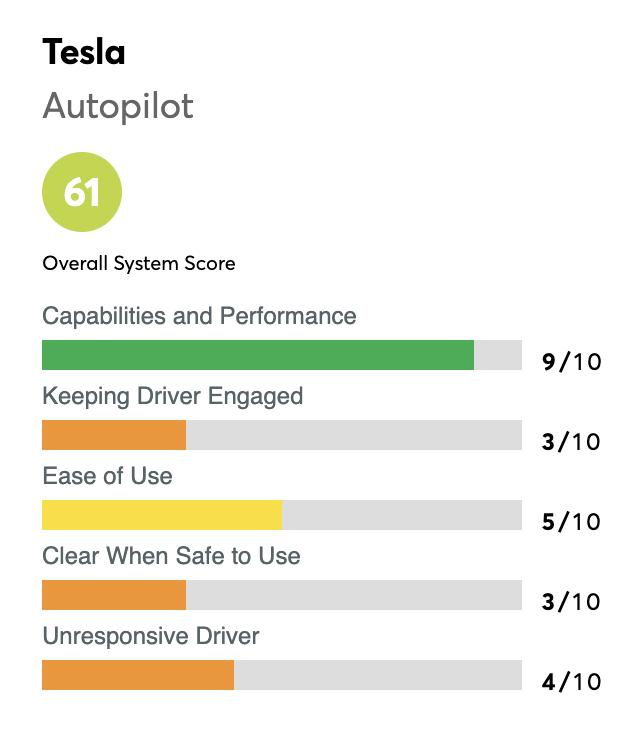Open the Ease of Use label
This screenshot has height=750, width=634.
107,476
